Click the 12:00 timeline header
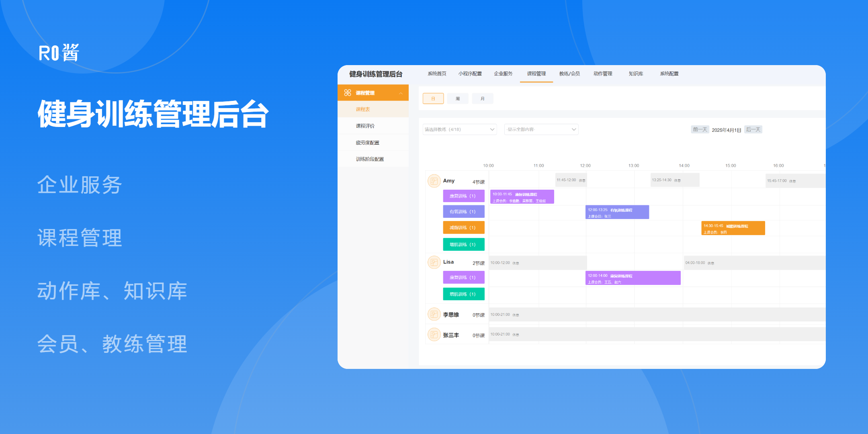 click(x=585, y=166)
